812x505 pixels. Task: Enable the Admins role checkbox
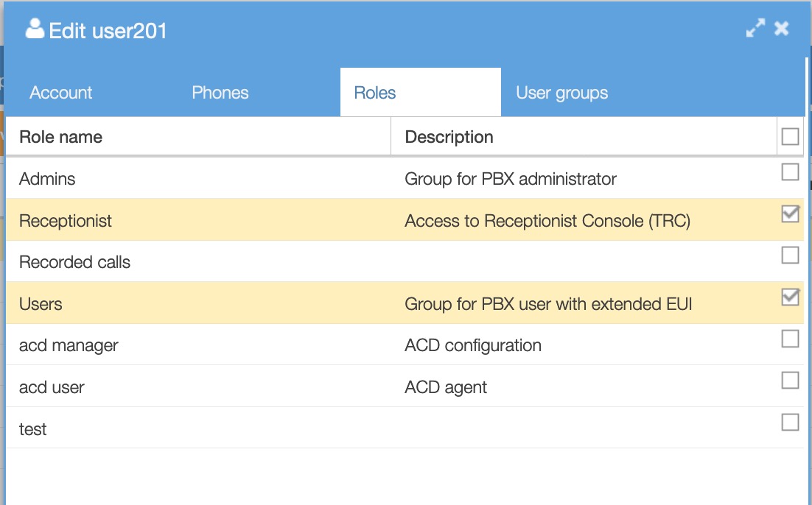point(790,172)
